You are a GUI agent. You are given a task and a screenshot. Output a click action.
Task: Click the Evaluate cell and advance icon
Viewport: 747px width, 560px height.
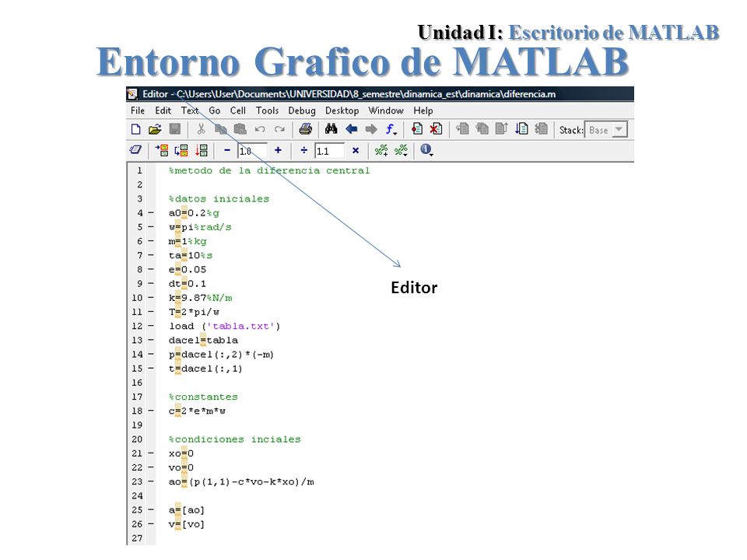pyautogui.click(x=181, y=150)
